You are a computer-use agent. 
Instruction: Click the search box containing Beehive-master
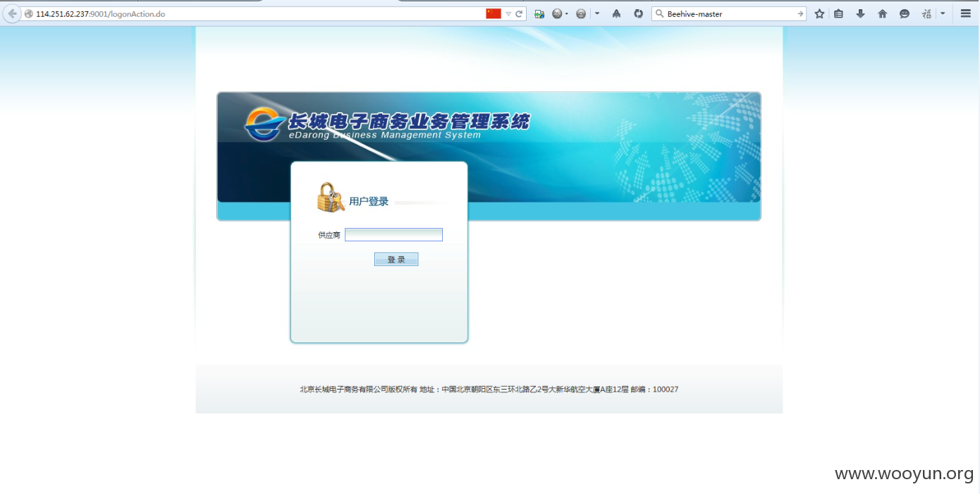pos(730,14)
